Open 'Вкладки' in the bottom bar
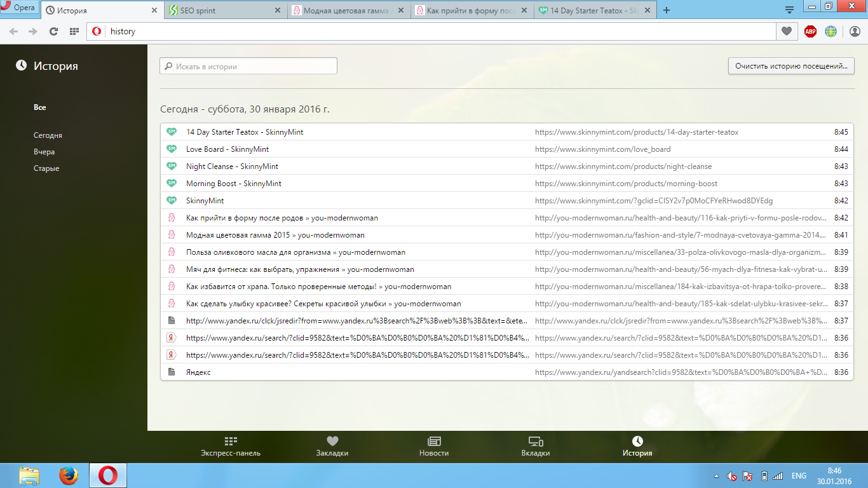 pos(536,447)
